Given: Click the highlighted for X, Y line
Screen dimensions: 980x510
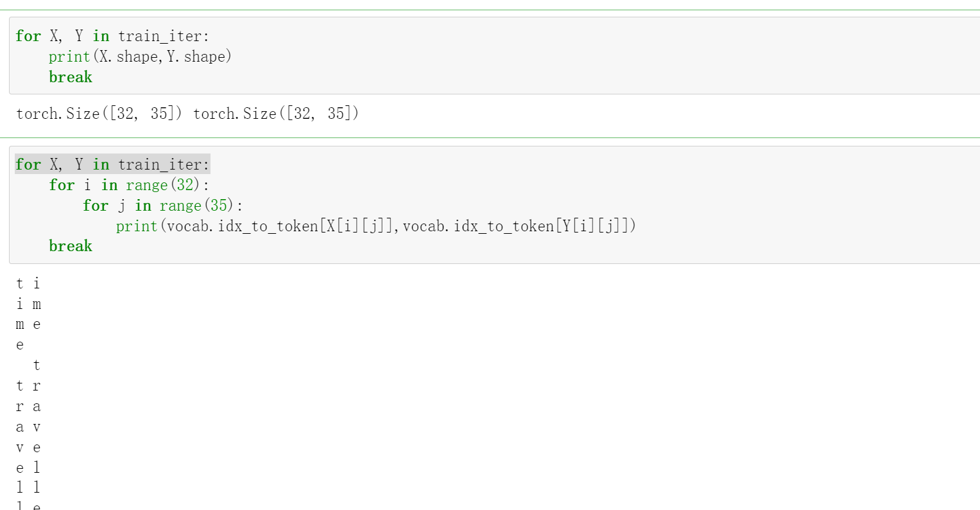Looking at the screenshot, I should point(112,164).
